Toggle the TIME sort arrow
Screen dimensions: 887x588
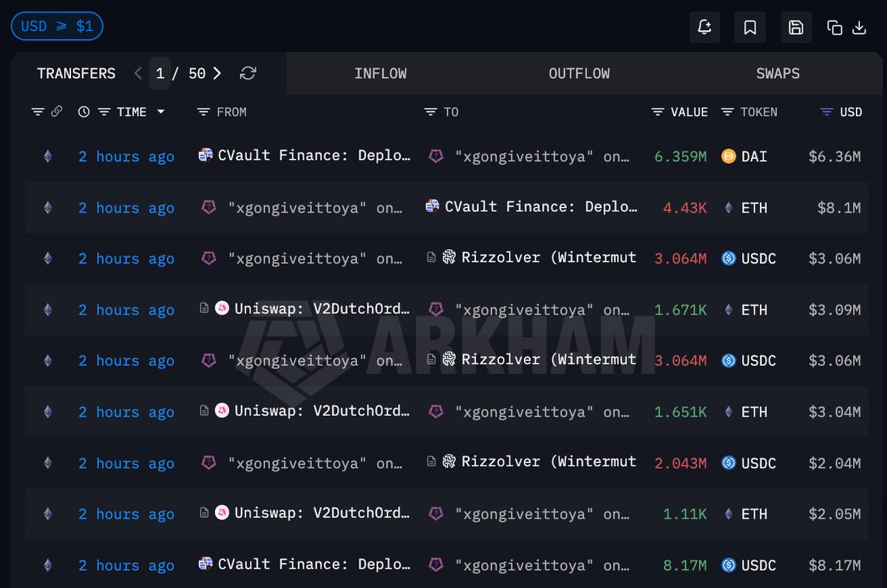160,112
